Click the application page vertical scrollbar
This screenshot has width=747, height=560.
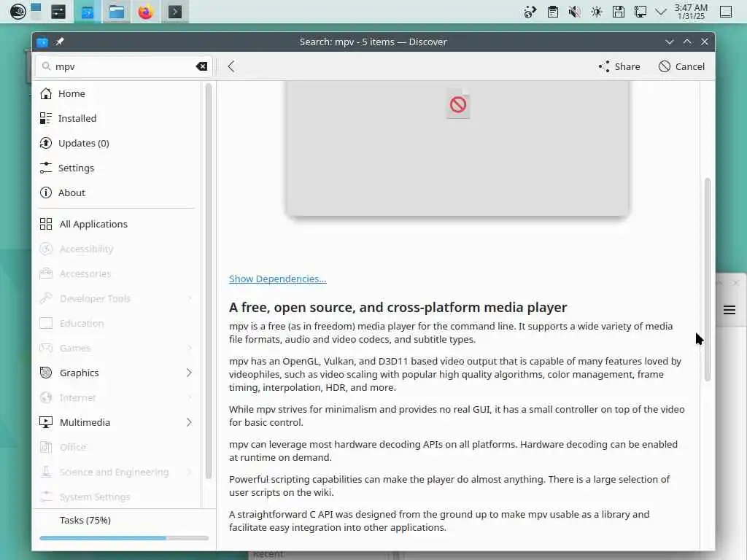(708, 279)
